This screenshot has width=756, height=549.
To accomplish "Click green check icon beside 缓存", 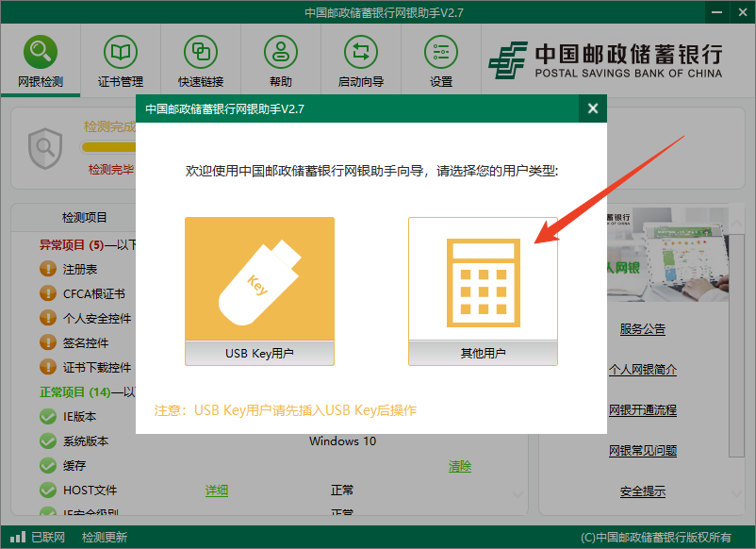I will 48,466.
